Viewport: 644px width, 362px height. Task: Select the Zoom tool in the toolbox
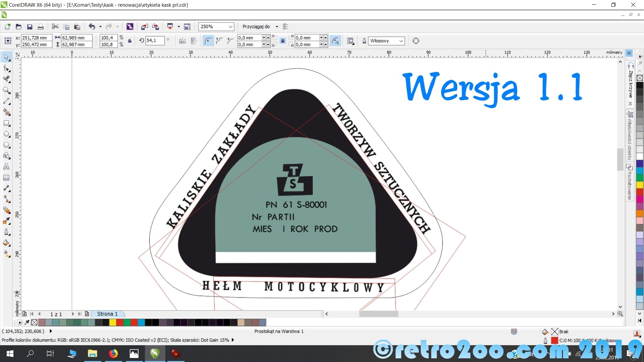6,90
